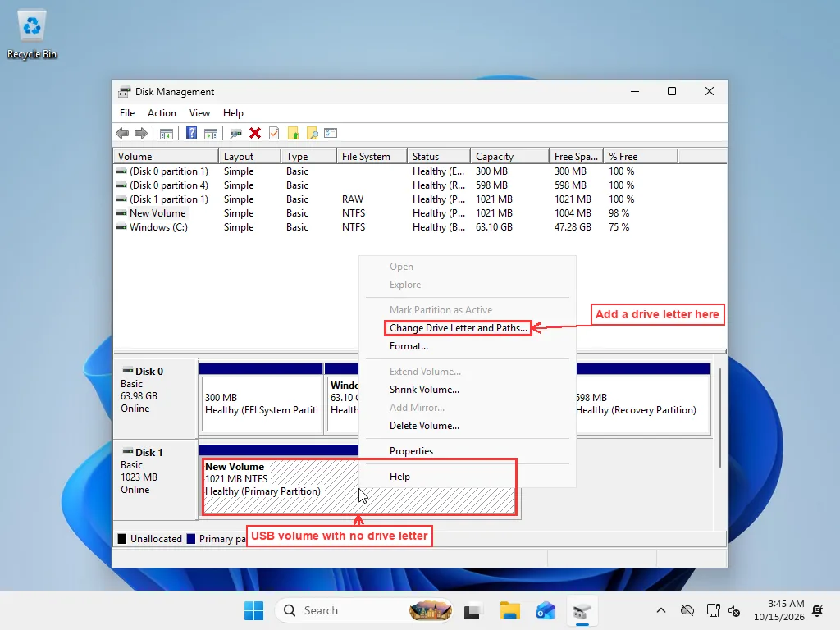The height and width of the screenshot is (630, 840).
Task: Sort by the File System column header
Action: coord(372,157)
